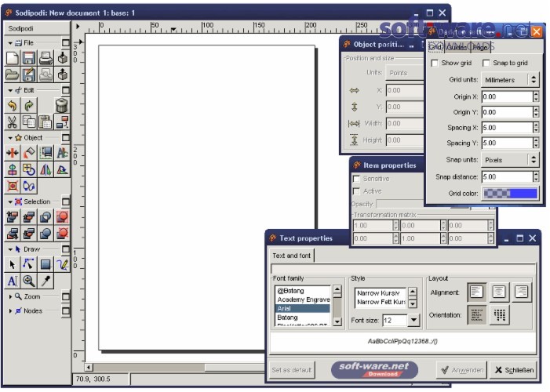Select the Rectangle draw tool
The height and width of the screenshot is (392, 550).
tap(46, 264)
